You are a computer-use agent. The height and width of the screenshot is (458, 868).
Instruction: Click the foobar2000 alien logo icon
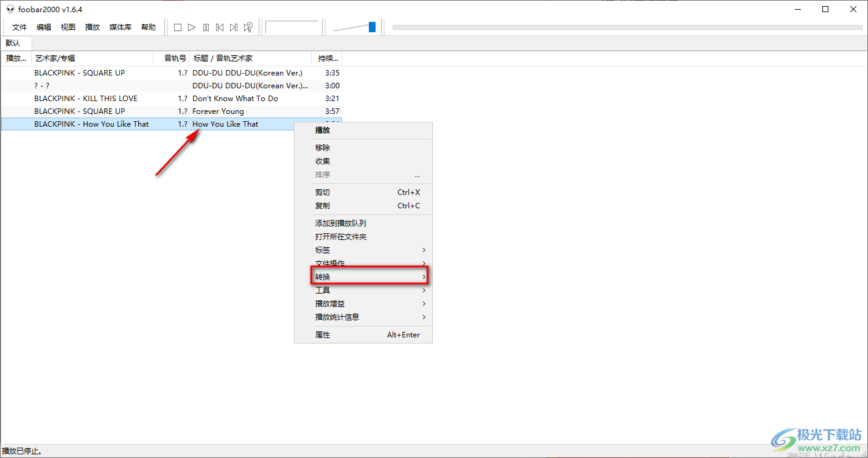point(10,9)
